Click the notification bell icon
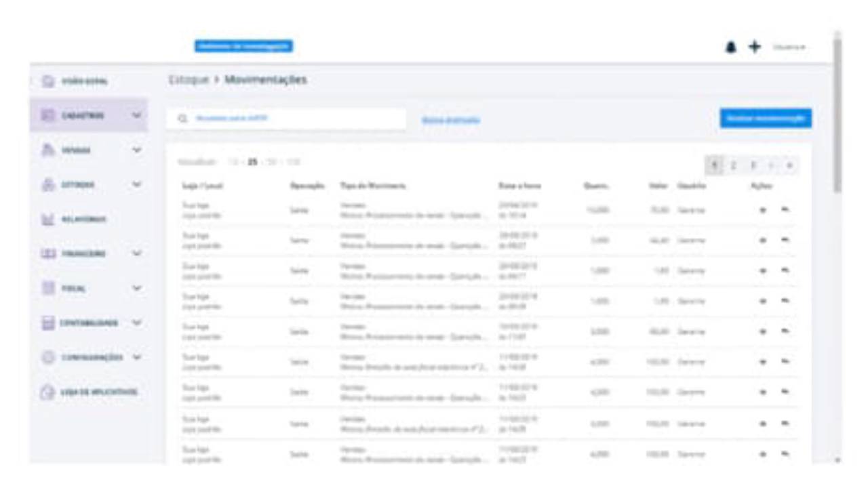 [731, 47]
